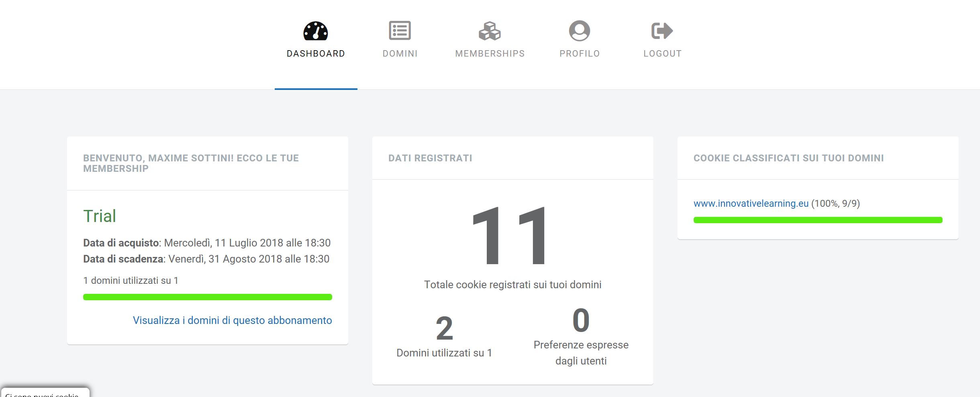Click the domains used count 2
This screenshot has height=397, width=980.
coord(444,328)
